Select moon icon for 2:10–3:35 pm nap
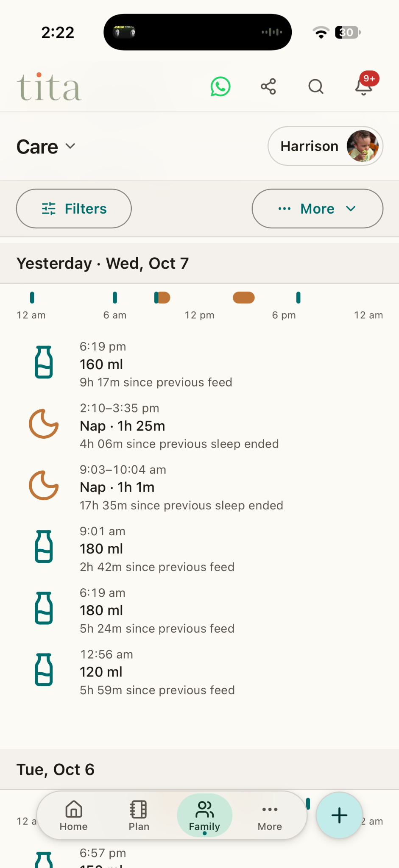Screen dimensions: 399x868 click(44, 424)
